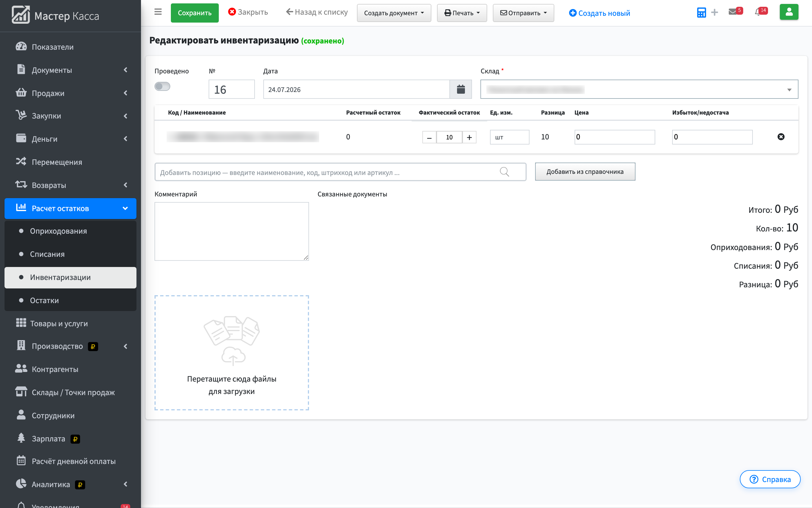Screen dimensions: 812x508
Task: Open Товары и услуги menu item
Action: [x=70, y=323]
